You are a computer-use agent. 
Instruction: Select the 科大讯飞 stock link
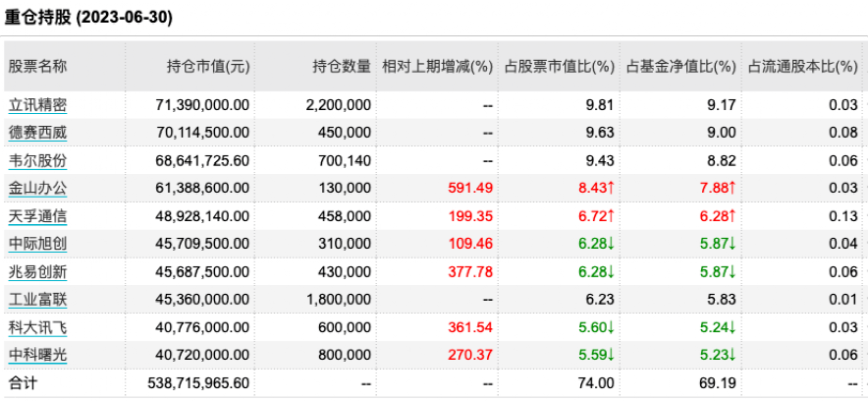[37, 326]
